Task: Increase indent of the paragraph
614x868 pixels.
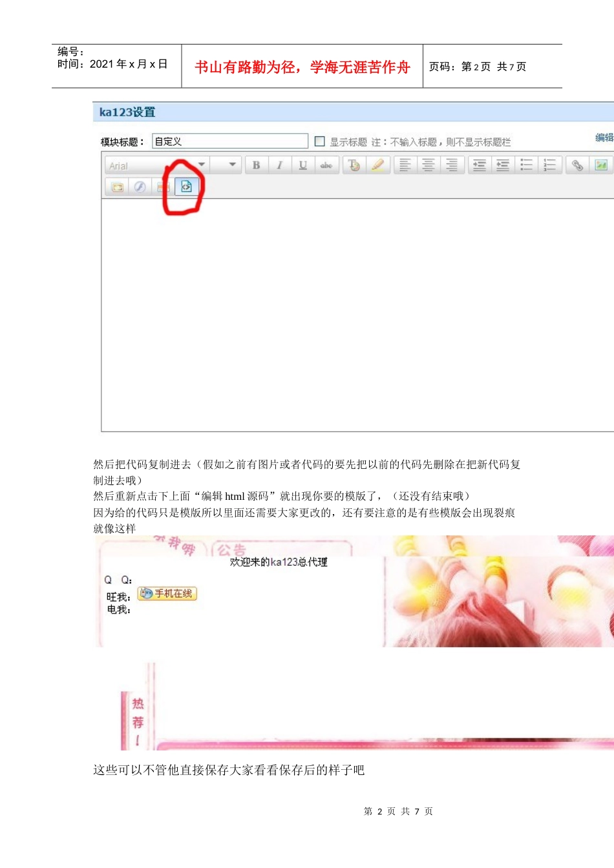Action: 480,165
